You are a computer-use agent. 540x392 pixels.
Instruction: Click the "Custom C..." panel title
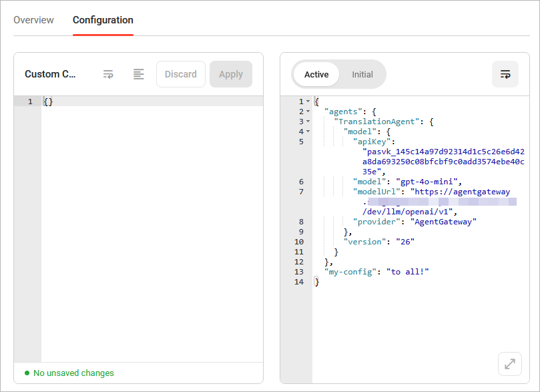click(x=50, y=74)
